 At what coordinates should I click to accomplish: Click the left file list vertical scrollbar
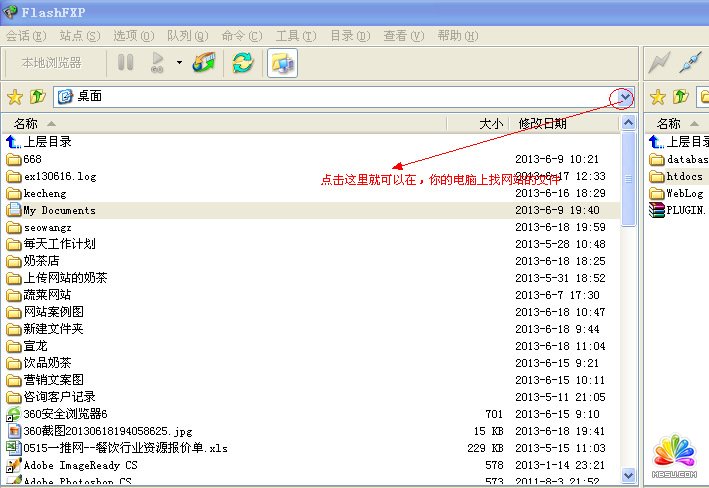pos(628,300)
